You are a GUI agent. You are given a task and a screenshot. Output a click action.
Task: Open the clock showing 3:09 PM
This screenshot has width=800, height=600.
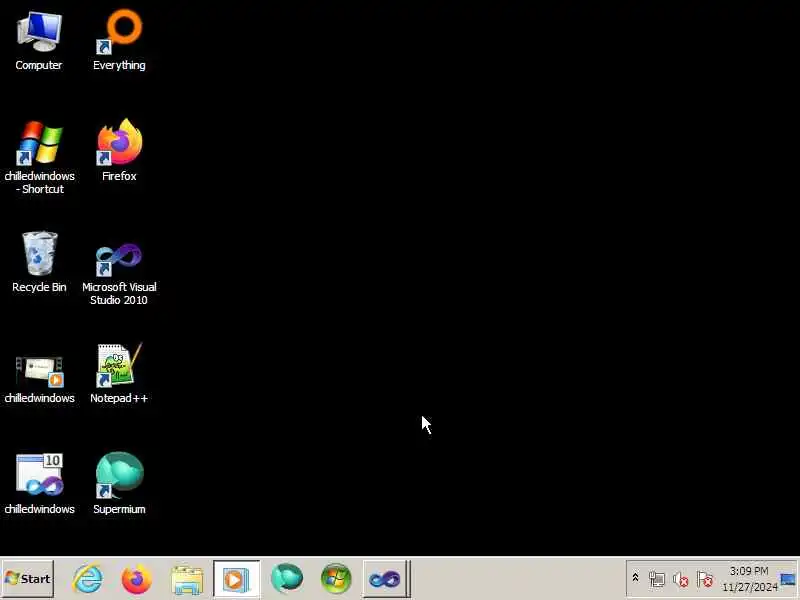coord(749,579)
